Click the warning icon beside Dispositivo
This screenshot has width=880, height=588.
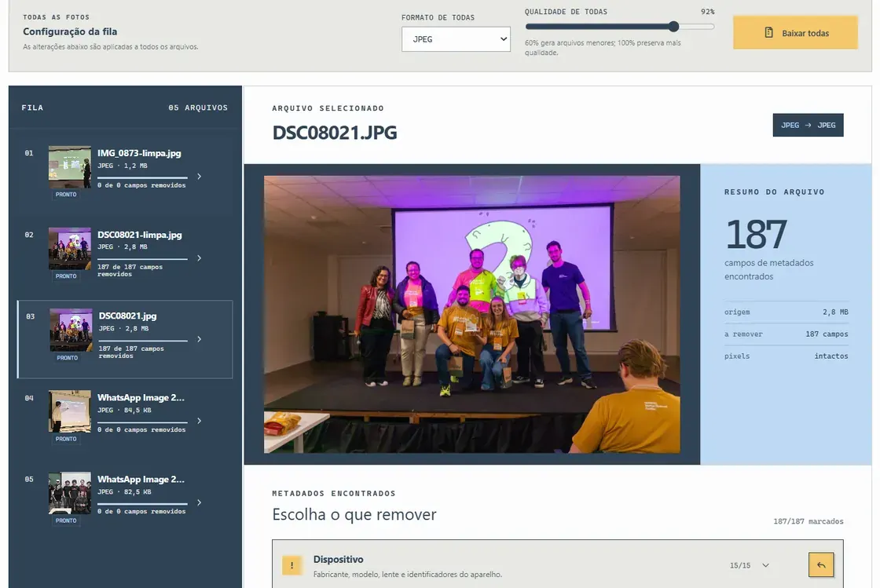(x=291, y=565)
